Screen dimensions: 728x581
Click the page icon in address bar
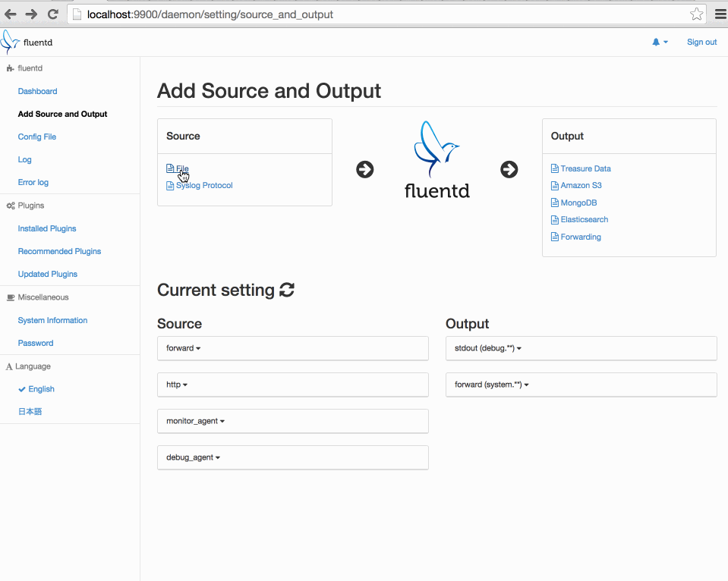(77, 14)
